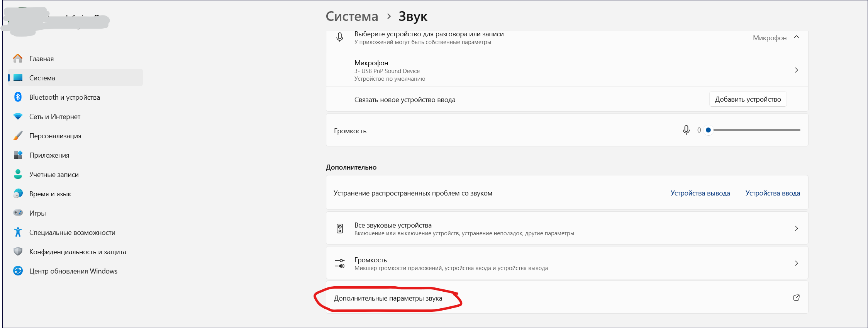Click the speaker icon for Все звуковые устройства
This screenshot has height=328, width=868.
point(340,229)
